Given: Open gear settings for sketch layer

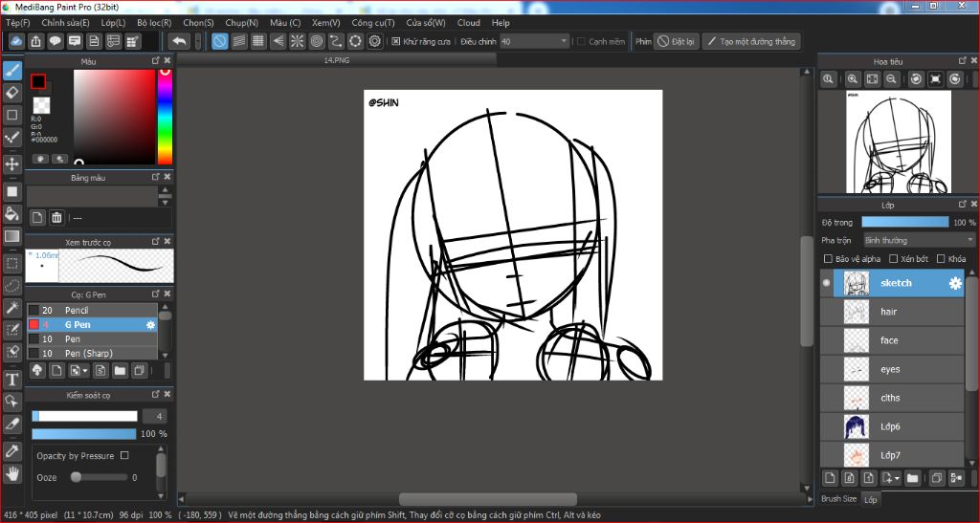Looking at the screenshot, I should pos(954,283).
